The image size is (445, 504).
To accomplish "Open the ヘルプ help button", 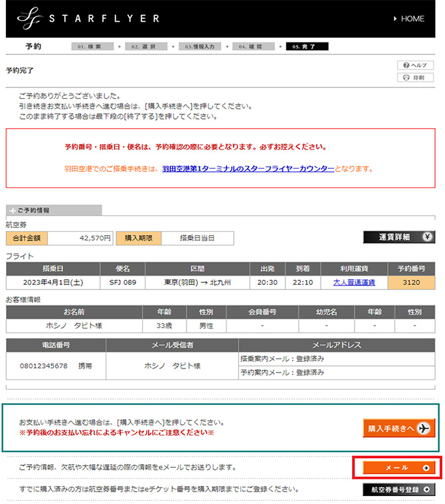I will 415,65.
